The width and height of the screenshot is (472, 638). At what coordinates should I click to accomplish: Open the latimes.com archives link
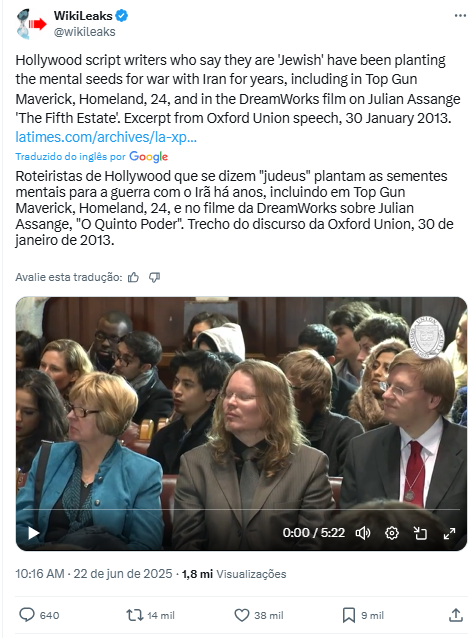tap(106, 137)
